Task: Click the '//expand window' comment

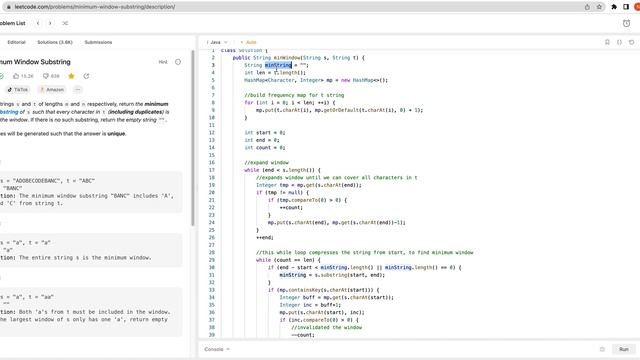Action: pyautogui.click(x=266, y=162)
